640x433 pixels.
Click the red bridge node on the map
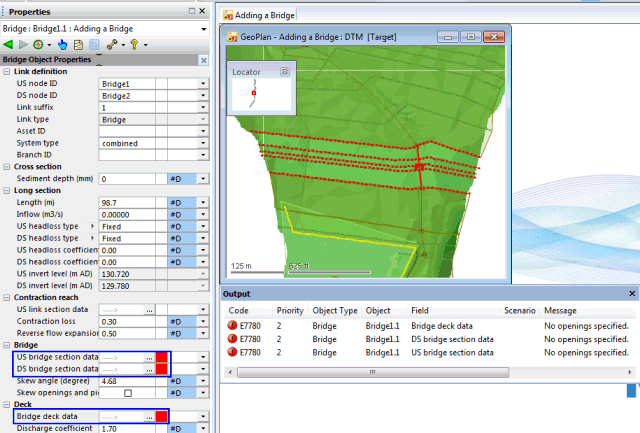point(419,167)
